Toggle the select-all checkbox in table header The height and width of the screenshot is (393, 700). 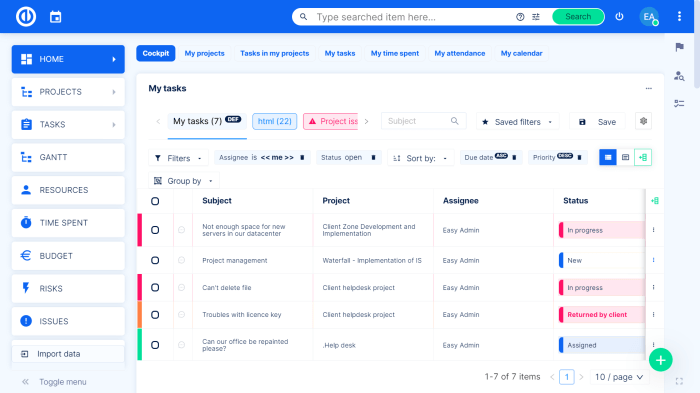pos(155,201)
